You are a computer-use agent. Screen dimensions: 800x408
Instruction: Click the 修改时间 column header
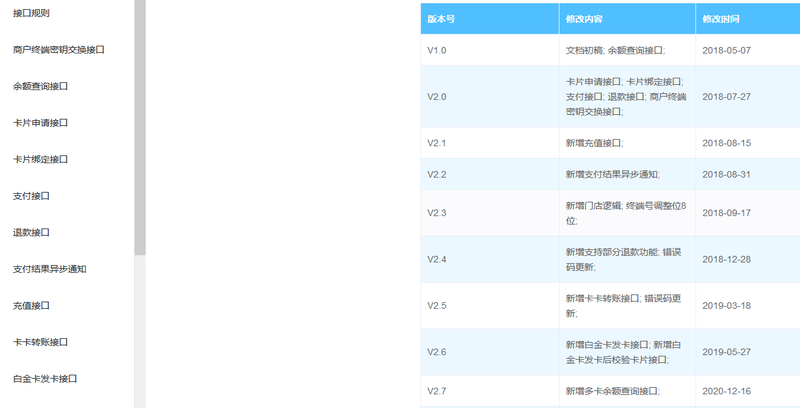click(748, 19)
